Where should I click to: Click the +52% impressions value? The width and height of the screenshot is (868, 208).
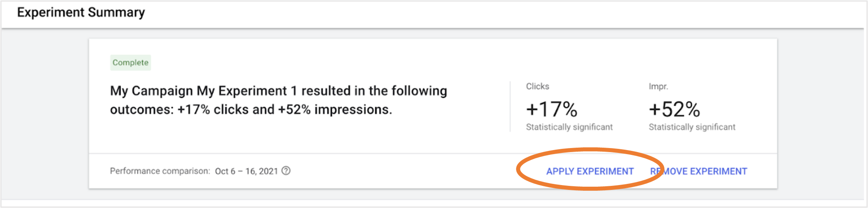[x=674, y=109]
